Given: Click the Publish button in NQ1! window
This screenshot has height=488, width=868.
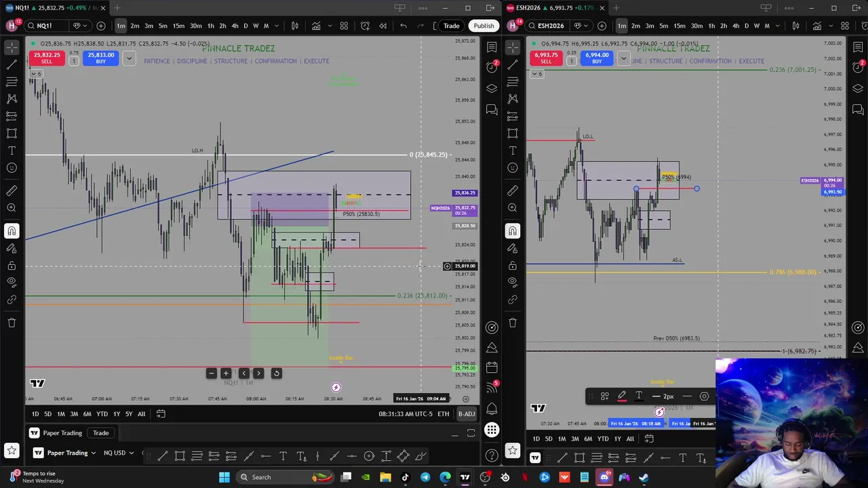Looking at the screenshot, I should [x=484, y=26].
